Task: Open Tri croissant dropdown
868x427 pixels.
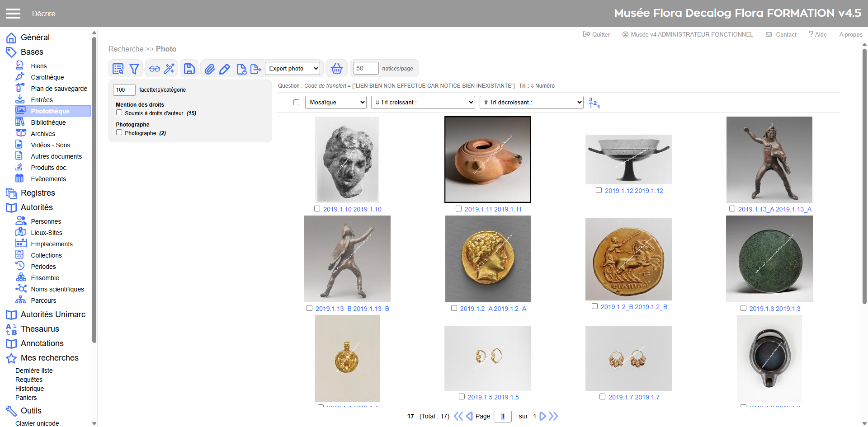Action: pyautogui.click(x=423, y=103)
